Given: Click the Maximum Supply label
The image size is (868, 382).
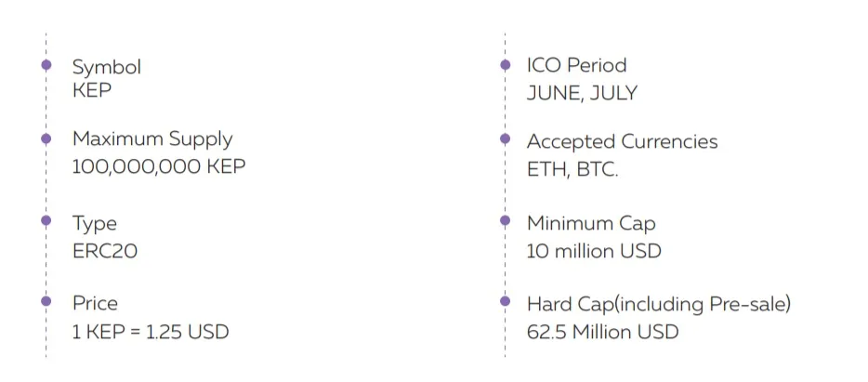Looking at the screenshot, I should pos(152,140).
